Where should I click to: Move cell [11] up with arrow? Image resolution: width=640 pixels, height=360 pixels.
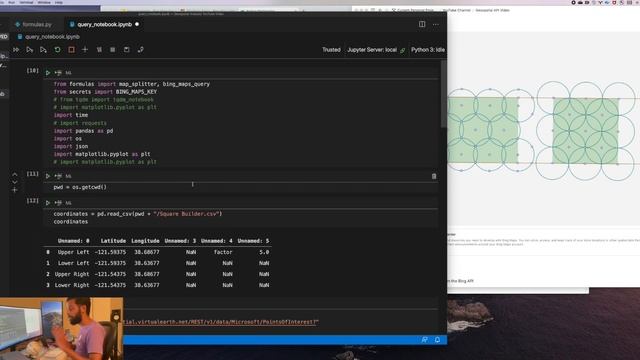coord(15,174)
